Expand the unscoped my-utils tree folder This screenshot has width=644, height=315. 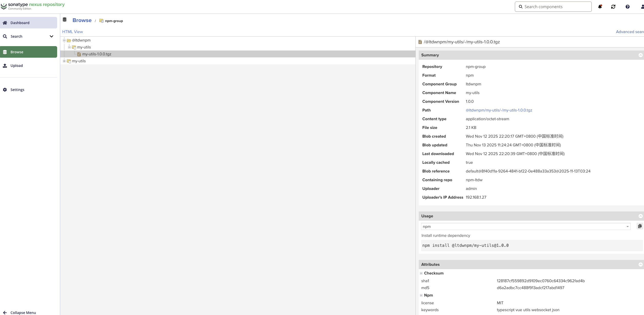click(64, 61)
